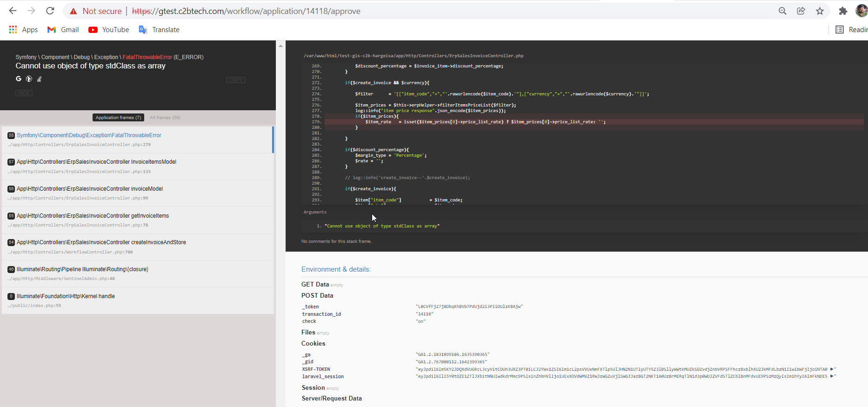
Task: Select frame 0 Kernel handle
Action: (137, 300)
